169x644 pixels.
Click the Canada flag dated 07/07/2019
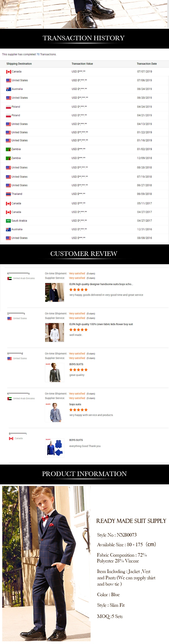tap(9, 72)
